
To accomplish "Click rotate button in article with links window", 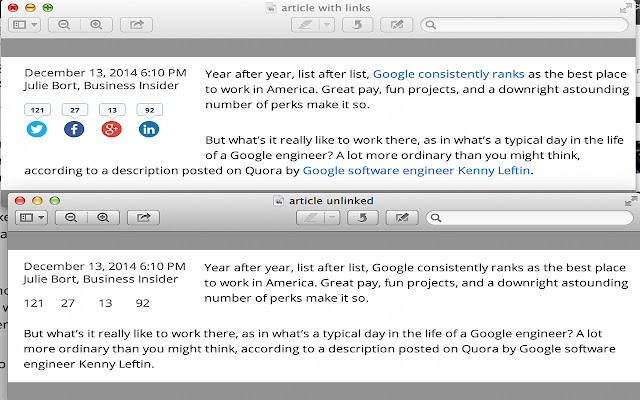I will (x=357, y=24).
